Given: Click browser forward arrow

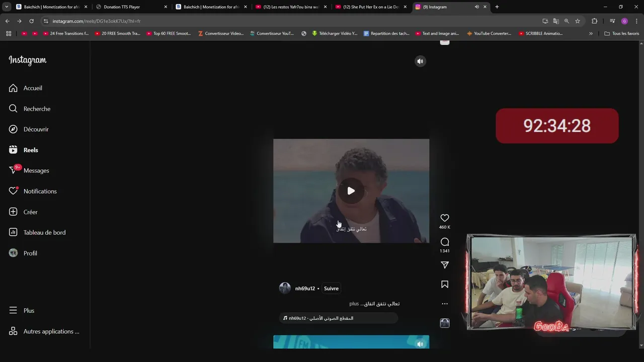Looking at the screenshot, I should click(19, 21).
